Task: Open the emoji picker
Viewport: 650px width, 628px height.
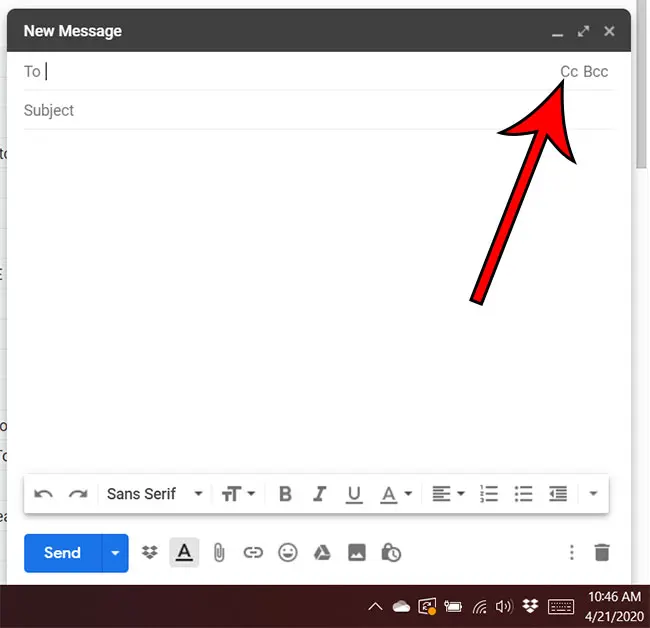Action: click(x=288, y=552)
